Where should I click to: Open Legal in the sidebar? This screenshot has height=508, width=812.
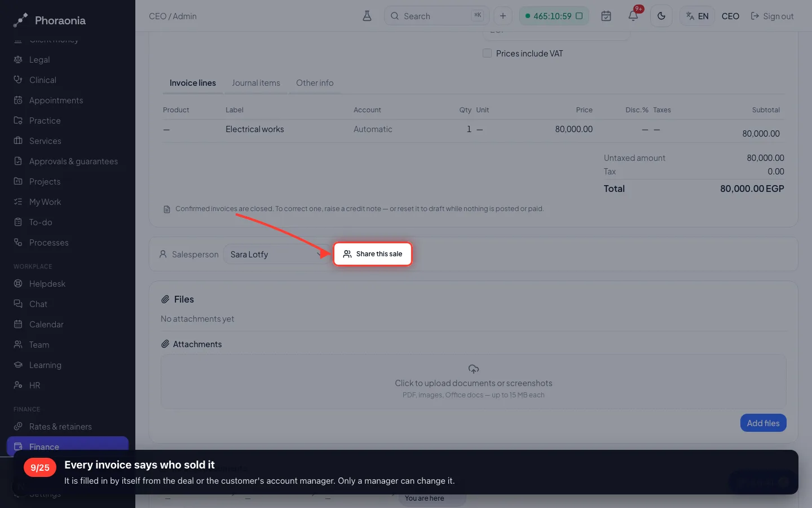coord(68,59)
